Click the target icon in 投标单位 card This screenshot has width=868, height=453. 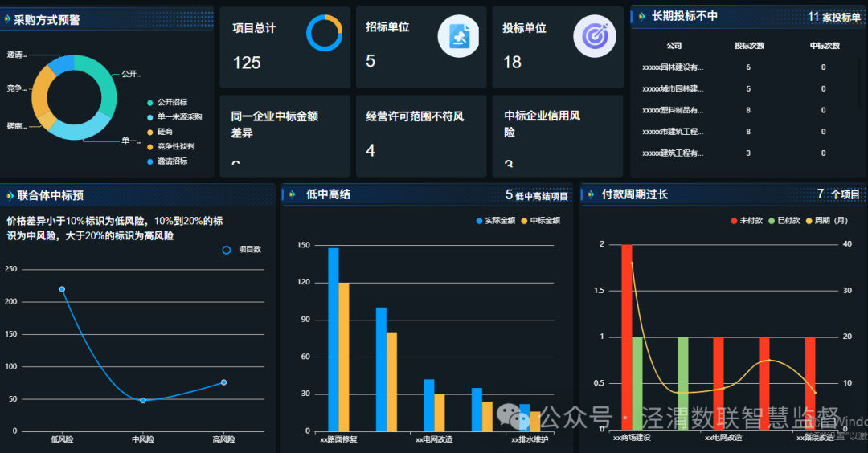(595, 36)
